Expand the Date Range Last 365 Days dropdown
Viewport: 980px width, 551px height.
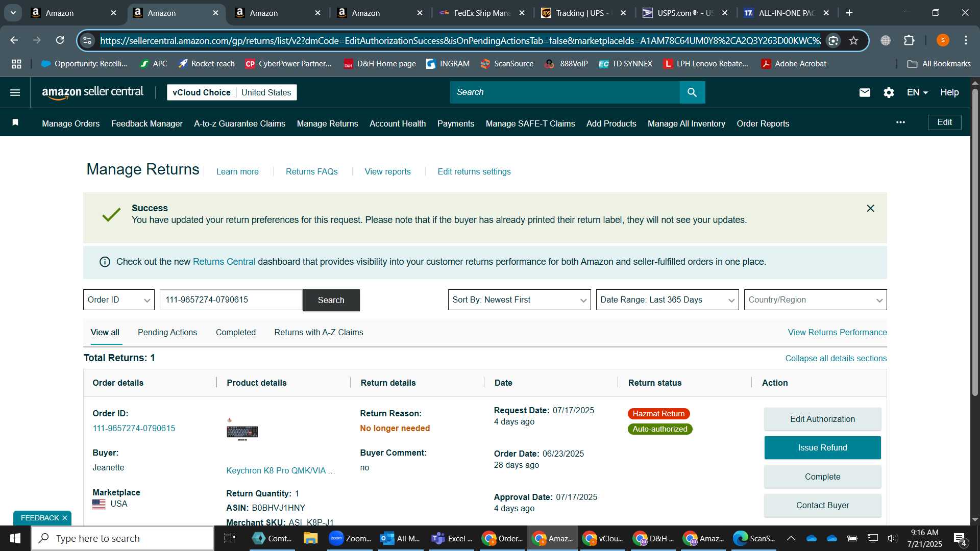667,300
